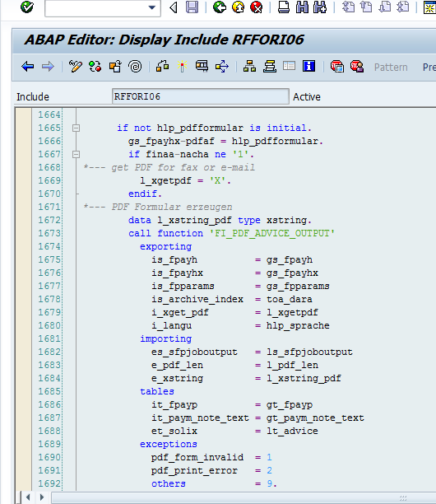436x504 pixels.
Task: Click the Print icon
Action: [x=284, y=7]
